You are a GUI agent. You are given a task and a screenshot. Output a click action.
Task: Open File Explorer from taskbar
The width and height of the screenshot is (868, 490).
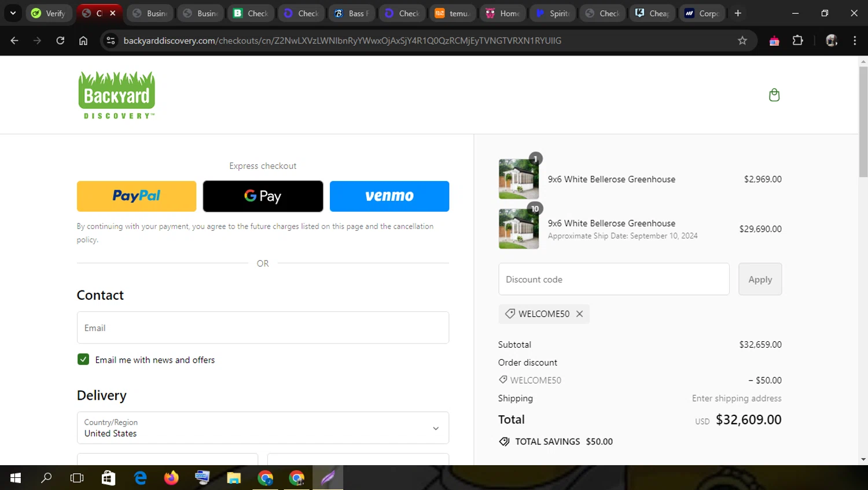point(234,478)
